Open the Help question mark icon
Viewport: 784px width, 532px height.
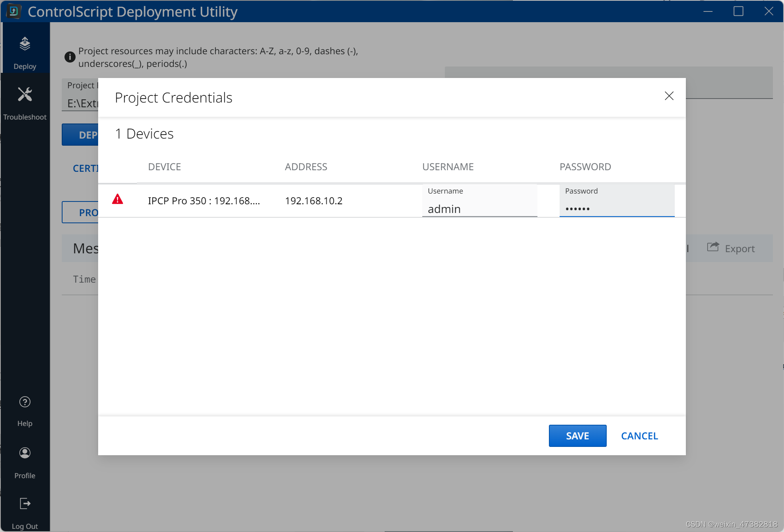pos(25,402)
